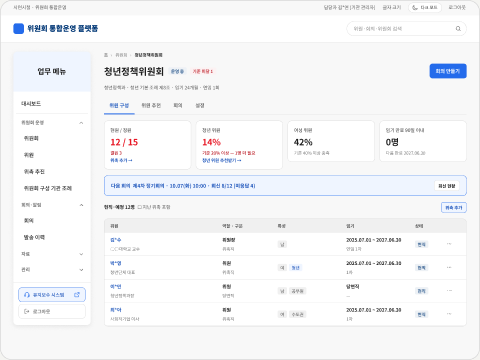Open member 최*아 profile link
480x360 pixels.
[116, 310]
